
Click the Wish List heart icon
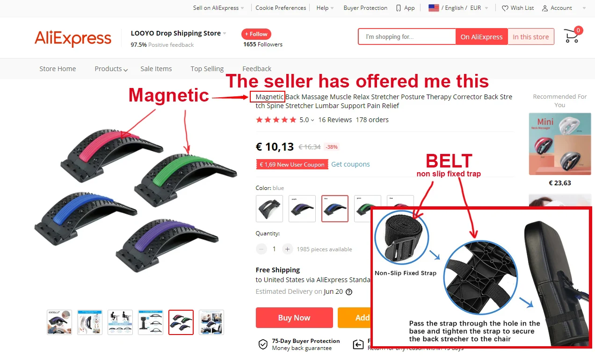click(x=505, y=8)
